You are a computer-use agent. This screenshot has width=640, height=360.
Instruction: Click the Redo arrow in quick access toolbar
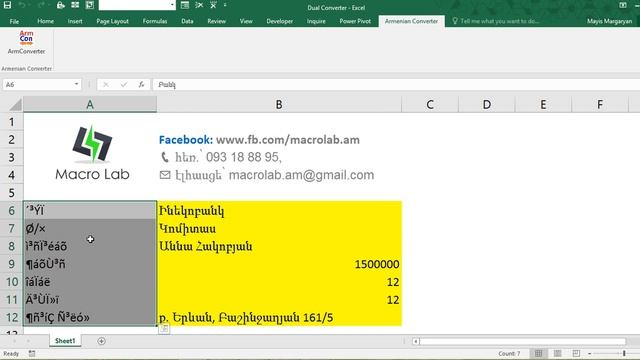coord(41,5)
